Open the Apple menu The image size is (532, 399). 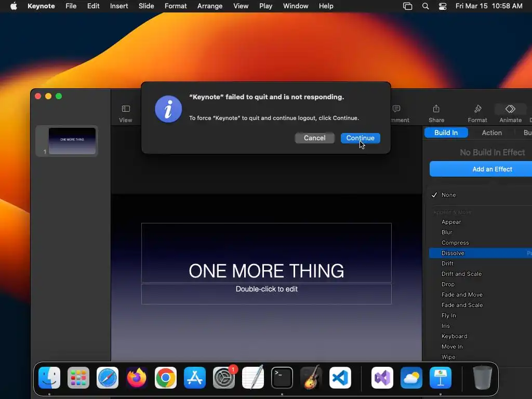pyautogui.click(x=14, y=6)
